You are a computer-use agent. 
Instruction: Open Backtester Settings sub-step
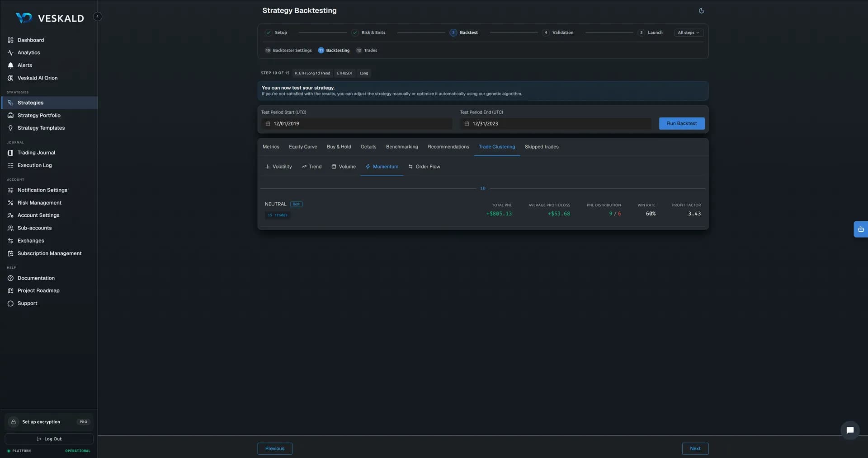(288, 51)
